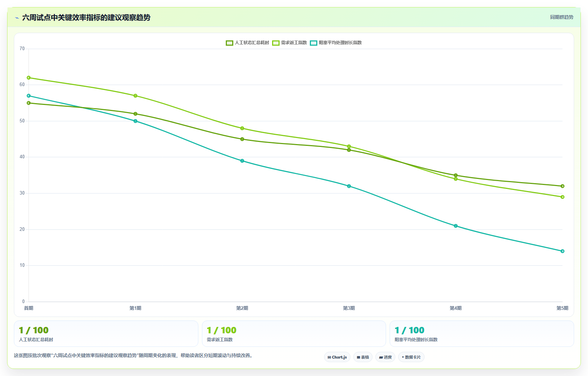Select the 人工状态汇总耗时 point at 首期 (55)
Image resolution: width=588 pixels, height=376 pixels.
click(29, 103)
